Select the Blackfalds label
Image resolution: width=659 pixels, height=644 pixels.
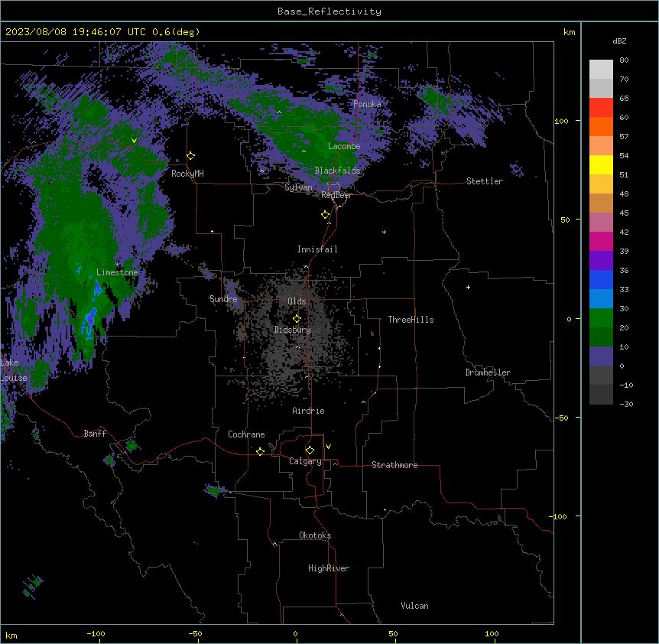[337, 171]
